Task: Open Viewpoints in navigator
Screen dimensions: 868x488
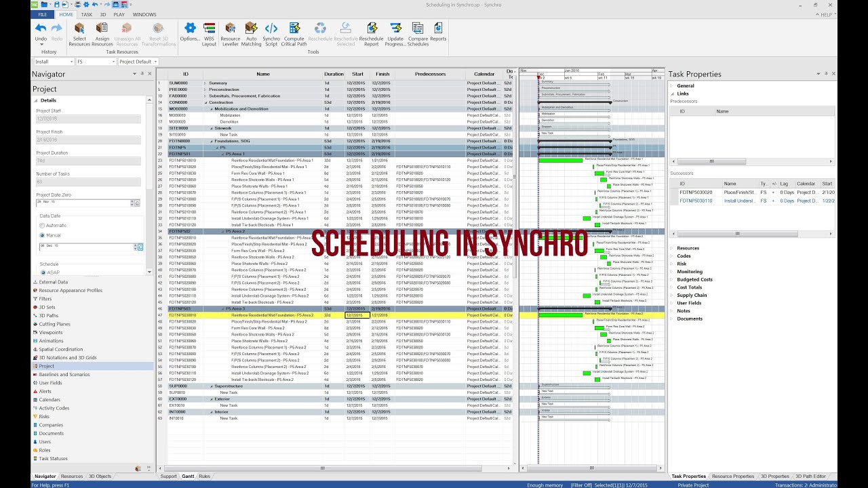Action: click(x=51, y=332)
